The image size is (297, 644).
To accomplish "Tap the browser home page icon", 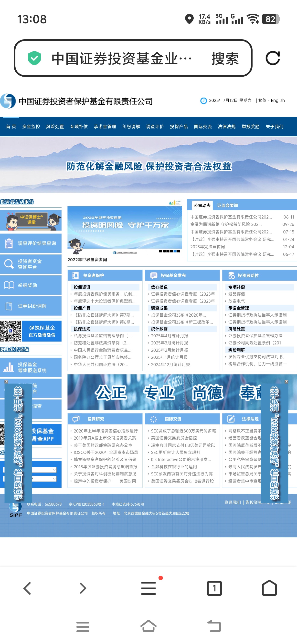I will point(269,587).
